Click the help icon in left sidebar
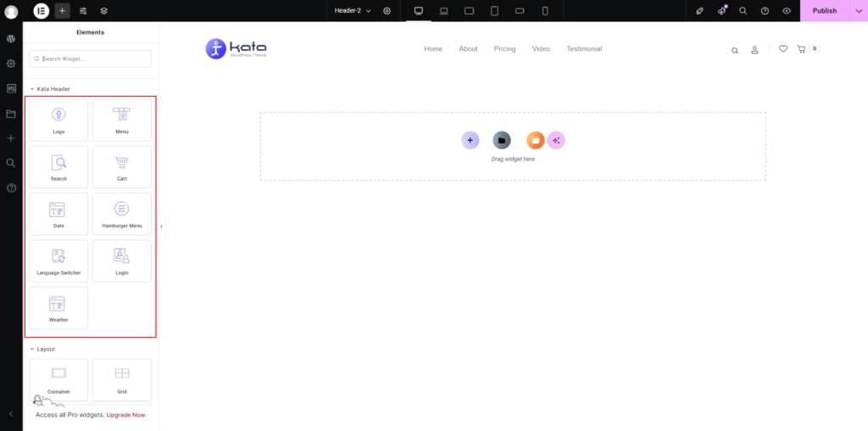868x431 pixels. pyautogui.click(x=10, y=188)
